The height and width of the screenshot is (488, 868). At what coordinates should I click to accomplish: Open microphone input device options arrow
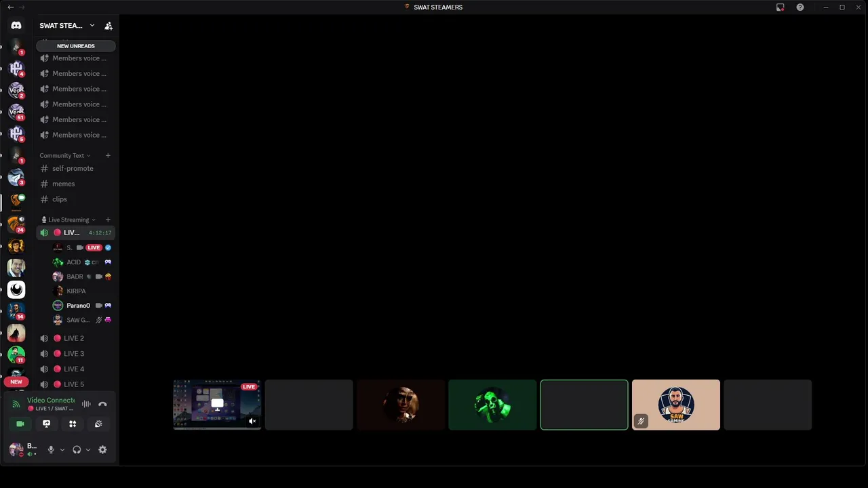tap(62, 449)
